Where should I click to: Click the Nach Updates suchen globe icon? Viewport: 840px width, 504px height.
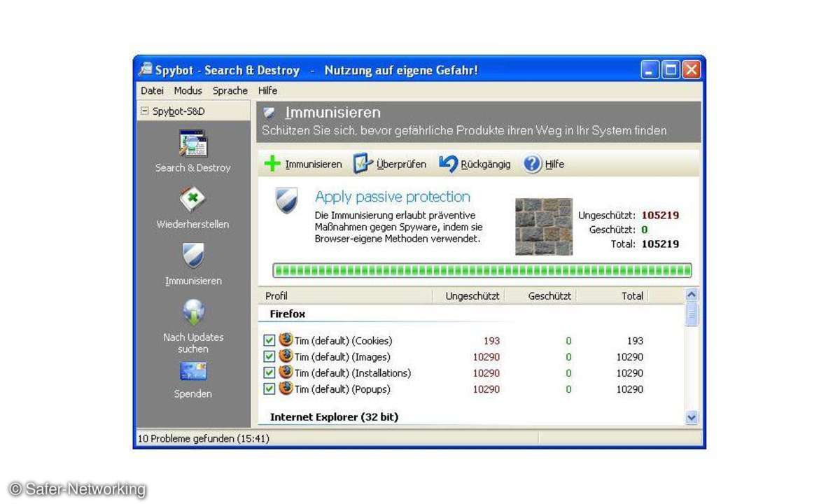(193, 311)
